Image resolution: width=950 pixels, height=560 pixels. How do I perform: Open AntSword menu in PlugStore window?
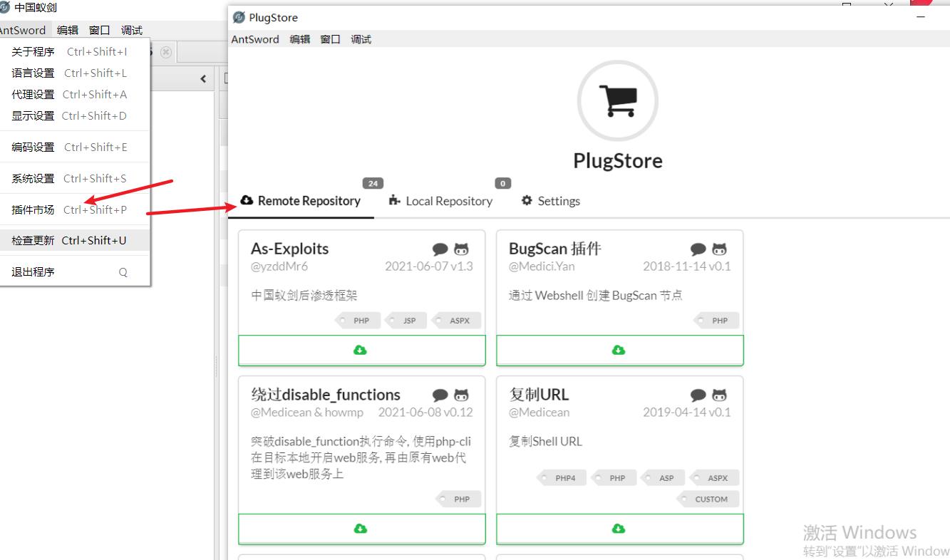(255, 39)
